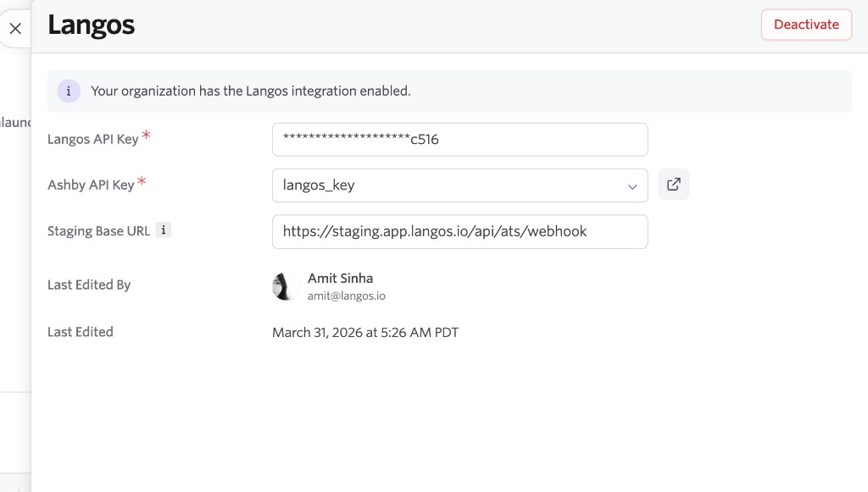Click Amit Sinha's avatar thumbnail
868x492 pixels.
286,286
